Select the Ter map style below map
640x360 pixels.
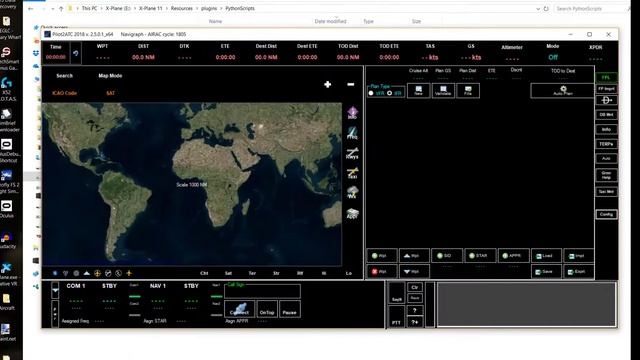pyautogui.click(x=252, y=273)
